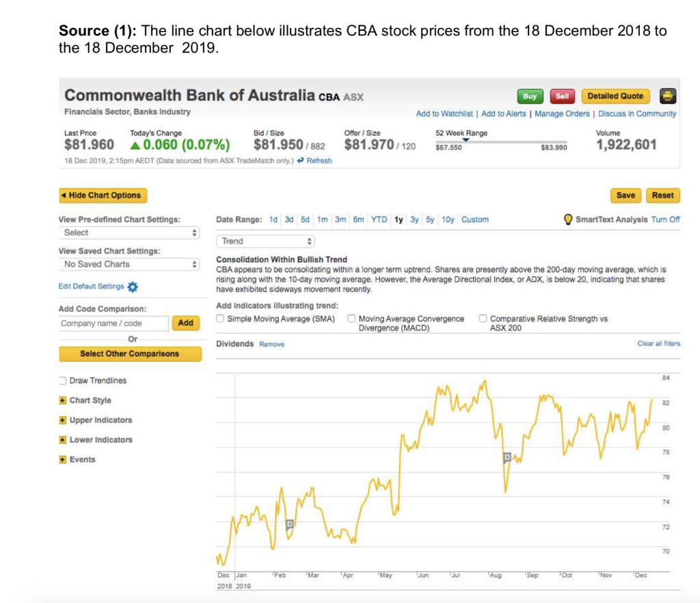
Task: Expand the Upper Indicators section
Action: [x=63, y=420]
